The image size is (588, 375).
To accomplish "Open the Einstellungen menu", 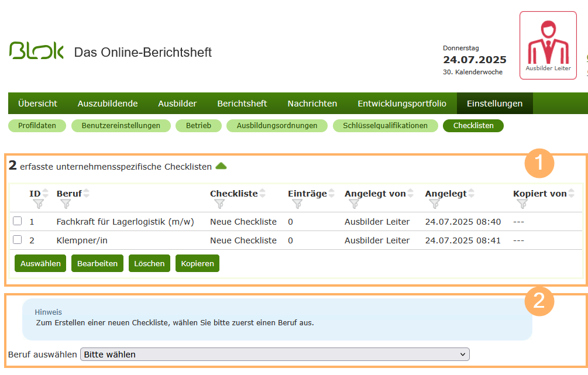I will coord(494,104).
